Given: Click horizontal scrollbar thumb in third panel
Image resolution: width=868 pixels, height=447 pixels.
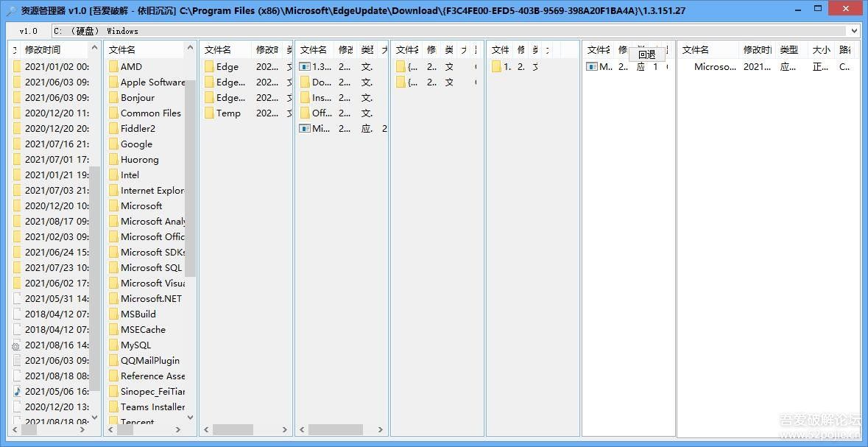Looking at the screenshot, I should [233, 429].
